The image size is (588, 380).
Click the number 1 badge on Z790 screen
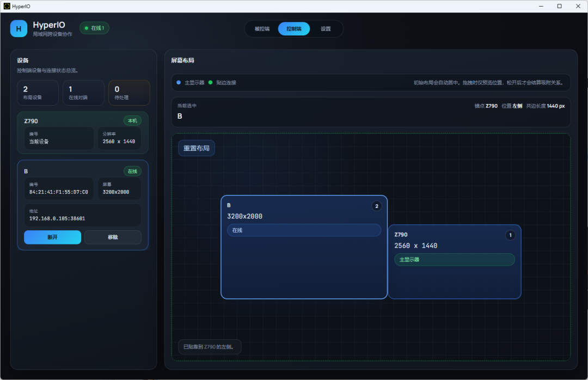coord(510,235)
